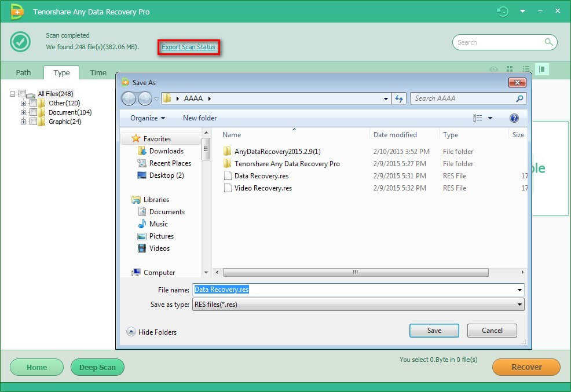Switch to thumbnail grid view icon
This screenshot has height=392, width=571.
click(x=510, y=69)
